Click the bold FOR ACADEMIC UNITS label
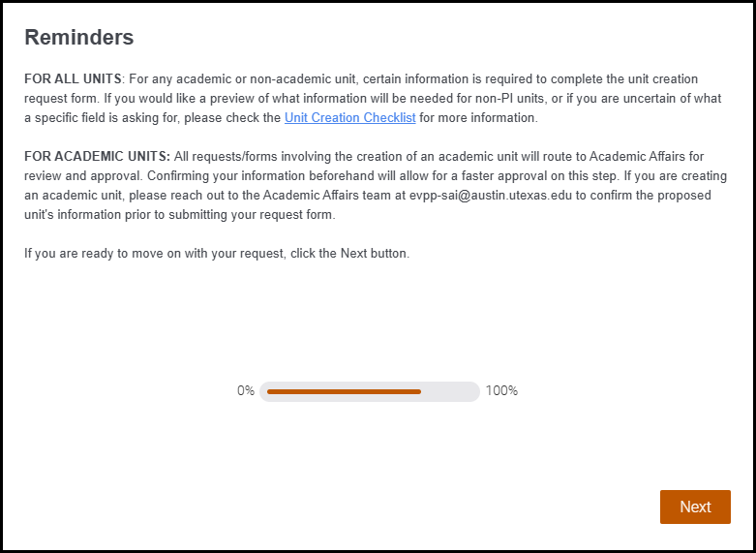The width and height of the screenshot is (756, 553). click(97, 157)
